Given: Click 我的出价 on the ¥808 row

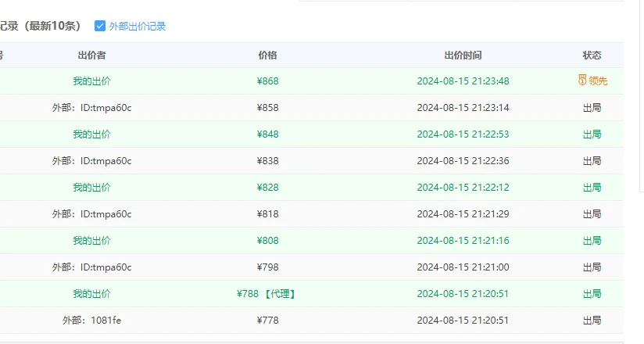Looking at the screenshot, I should click(91, 241).
